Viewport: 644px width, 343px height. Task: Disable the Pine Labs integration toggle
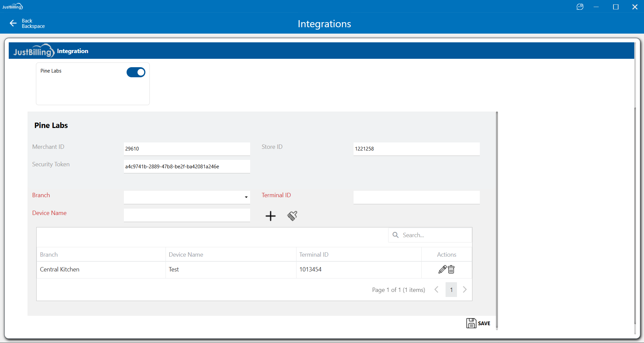click(x=136, y=72)
